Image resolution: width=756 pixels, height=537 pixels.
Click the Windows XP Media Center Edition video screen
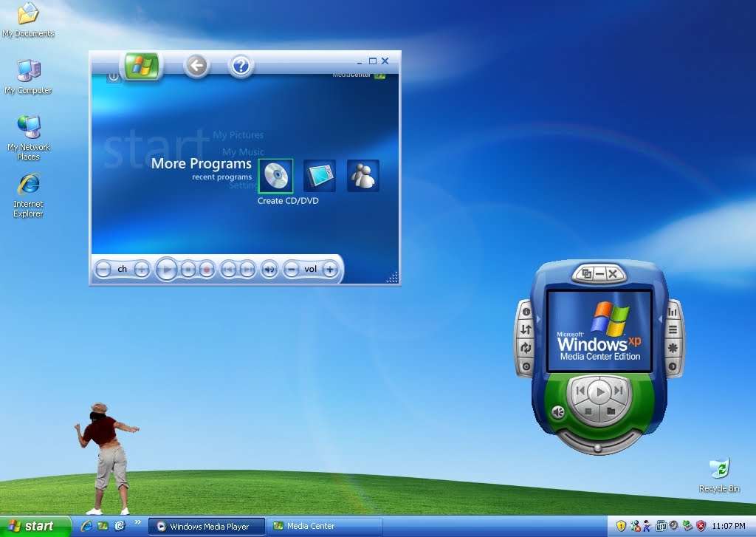pyautogui.click(x=599, y=330)
